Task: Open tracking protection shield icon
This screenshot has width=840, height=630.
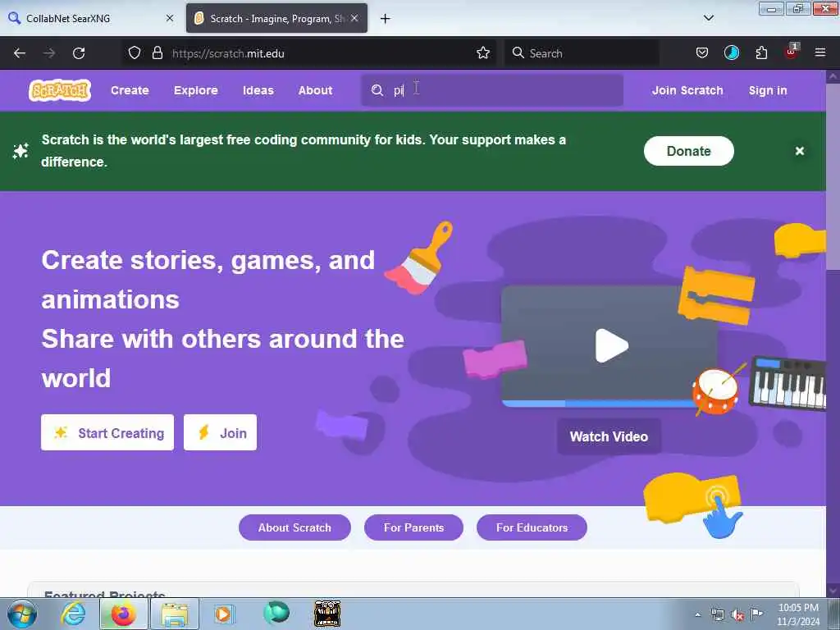Action: point(135,53)
